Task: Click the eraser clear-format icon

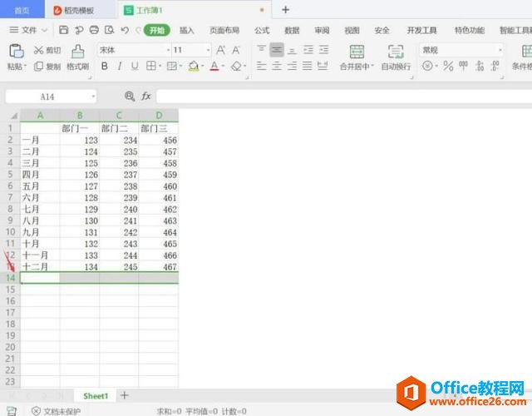Action: tap(236, 66)
